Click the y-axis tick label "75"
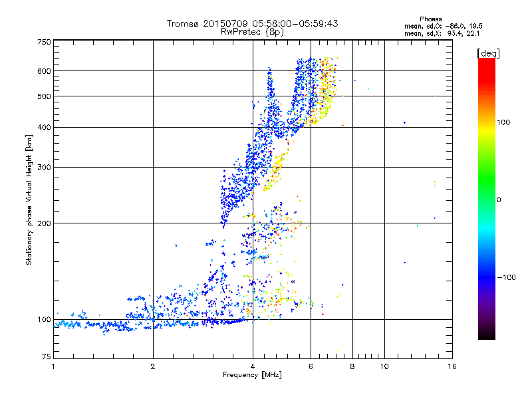This screenshot has height=399, width=532. click(47, 356)
